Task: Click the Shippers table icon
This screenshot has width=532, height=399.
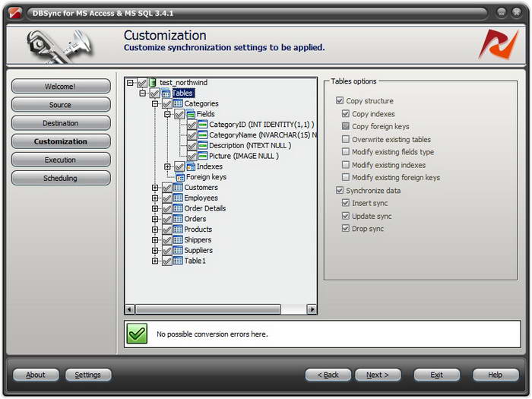Action: tap(178, 240)
